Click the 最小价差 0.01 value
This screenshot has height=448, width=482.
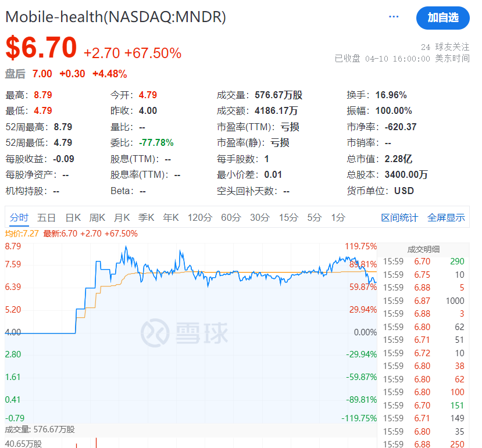pos(273,174)
